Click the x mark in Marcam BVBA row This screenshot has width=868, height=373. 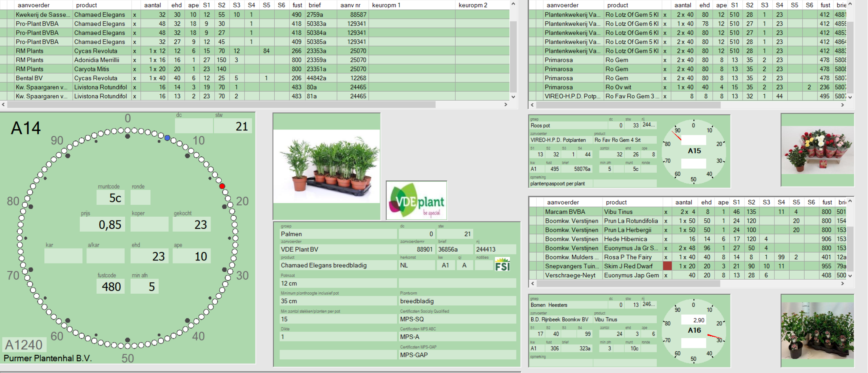[x=666, y=212]
